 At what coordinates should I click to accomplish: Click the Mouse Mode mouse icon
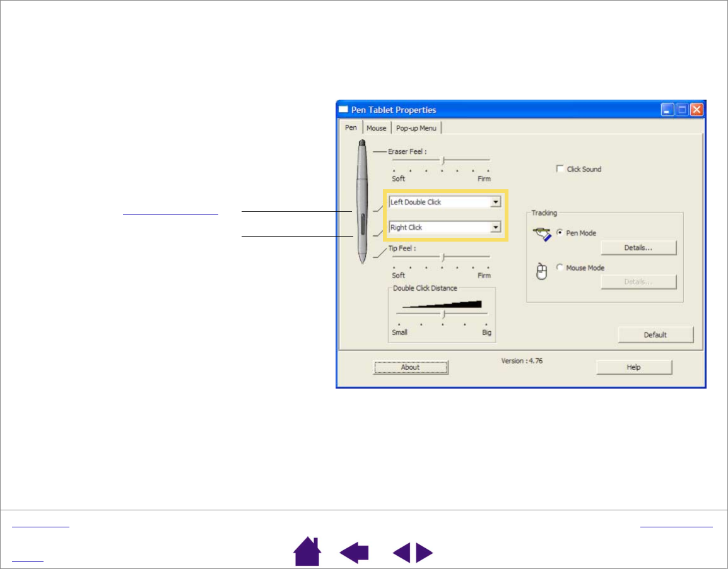tap(541, 271)
